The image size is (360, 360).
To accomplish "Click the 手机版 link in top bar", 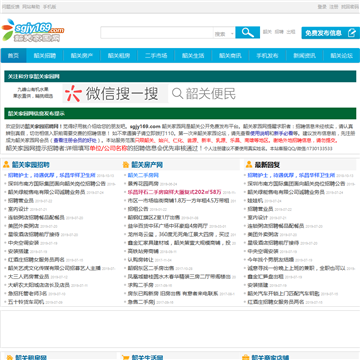I will [49, 7].
